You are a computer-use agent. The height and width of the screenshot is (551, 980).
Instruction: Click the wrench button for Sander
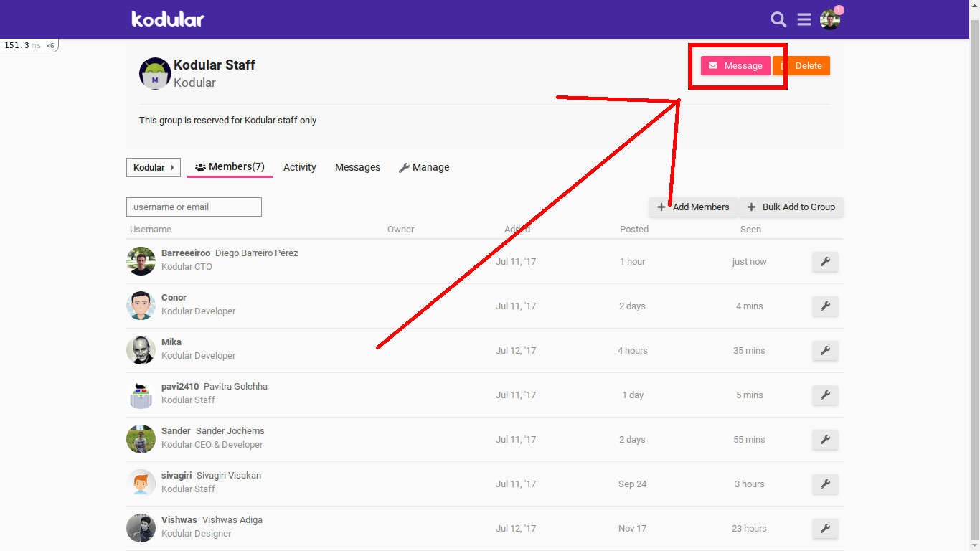[825, 440]
